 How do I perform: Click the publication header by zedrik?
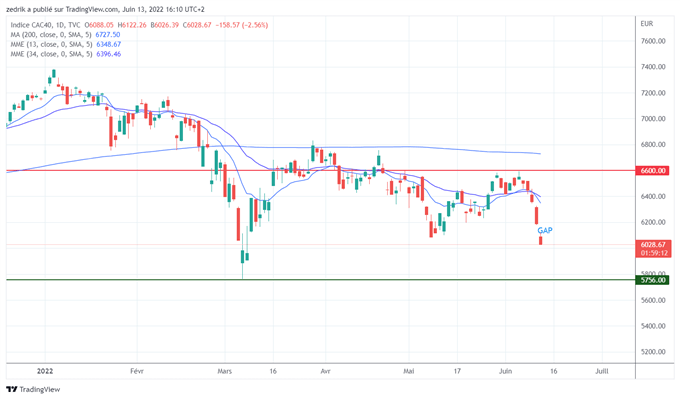(x=105, y=9)
